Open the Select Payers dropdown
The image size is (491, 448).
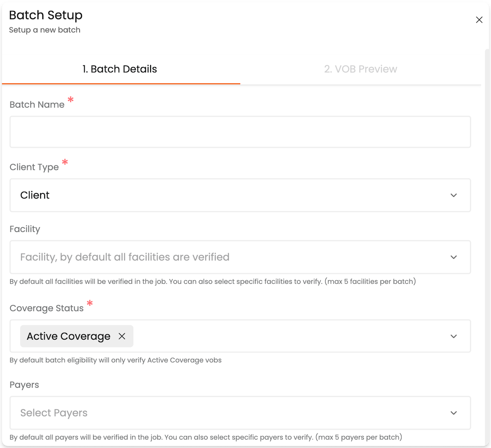pos(229,413)
